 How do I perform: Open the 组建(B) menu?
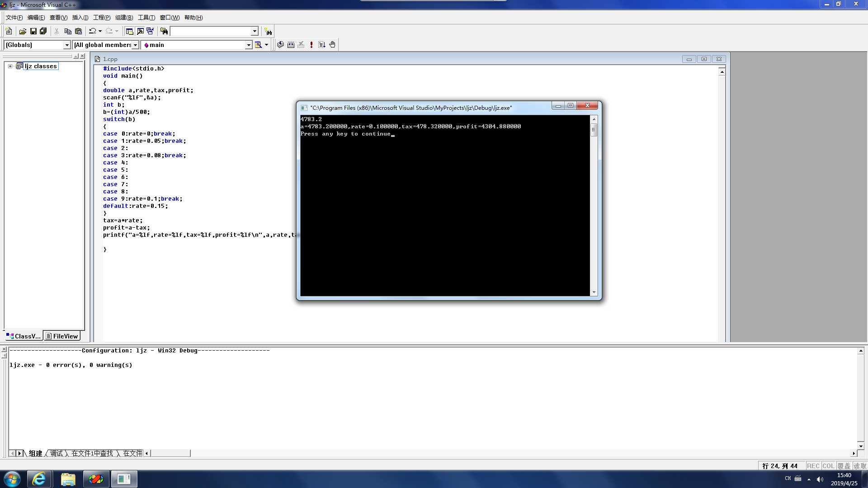(x=124, y=18)
